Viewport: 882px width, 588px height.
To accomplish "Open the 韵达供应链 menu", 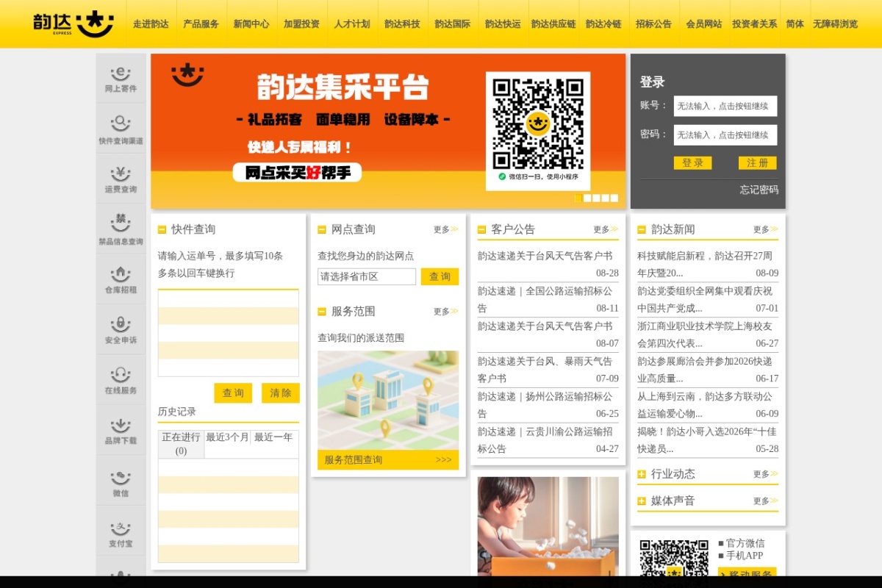I will (553, 24).
